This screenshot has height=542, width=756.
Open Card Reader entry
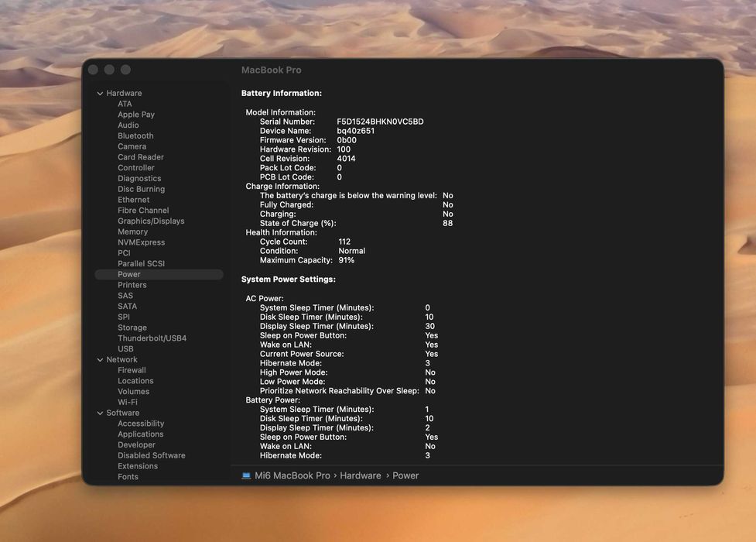[140, 157]
